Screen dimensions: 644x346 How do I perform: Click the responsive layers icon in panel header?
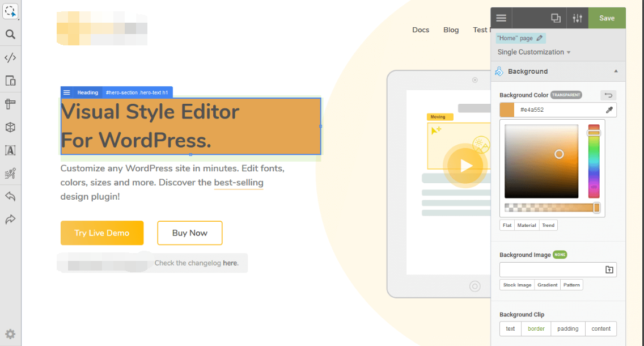556,18
